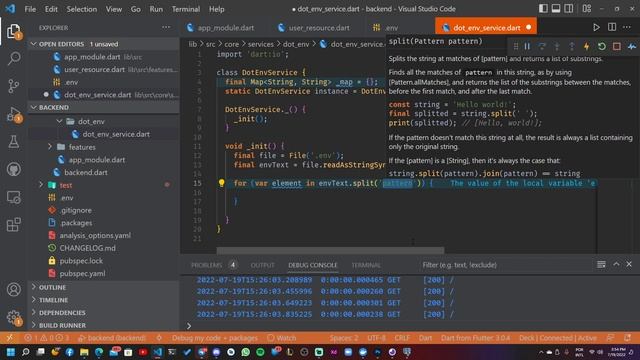Open the Manage settings gear
The width and height of the screenshot is (640, 360).
(13, 317)
